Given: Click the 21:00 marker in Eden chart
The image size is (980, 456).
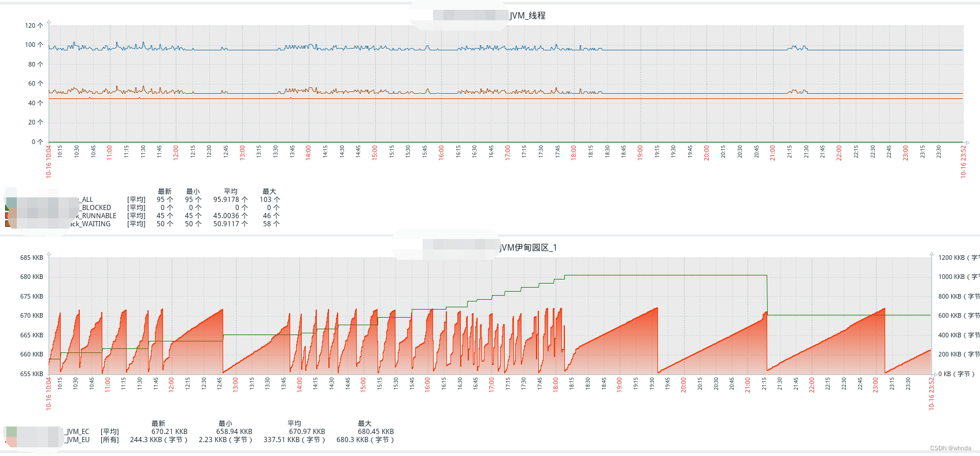Looking at the screenshot, I should coord(748,385).
